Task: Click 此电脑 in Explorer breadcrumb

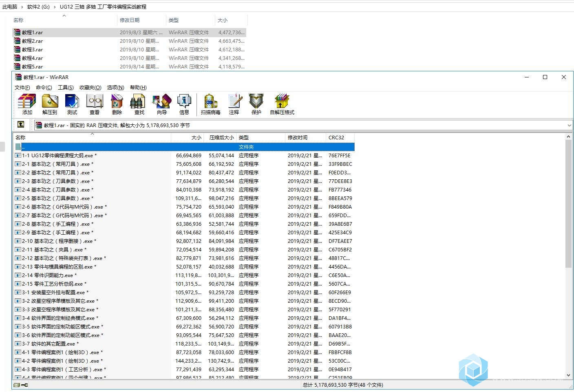Action: tap(10, 7)
